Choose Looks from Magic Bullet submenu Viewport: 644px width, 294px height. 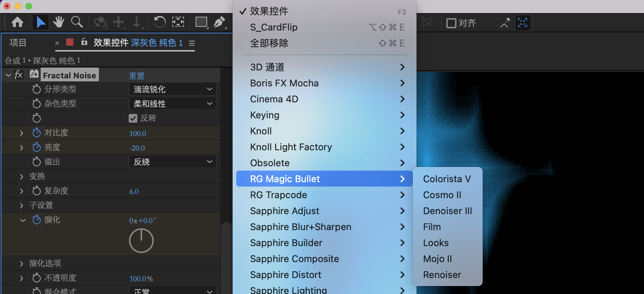pos(436,243)
